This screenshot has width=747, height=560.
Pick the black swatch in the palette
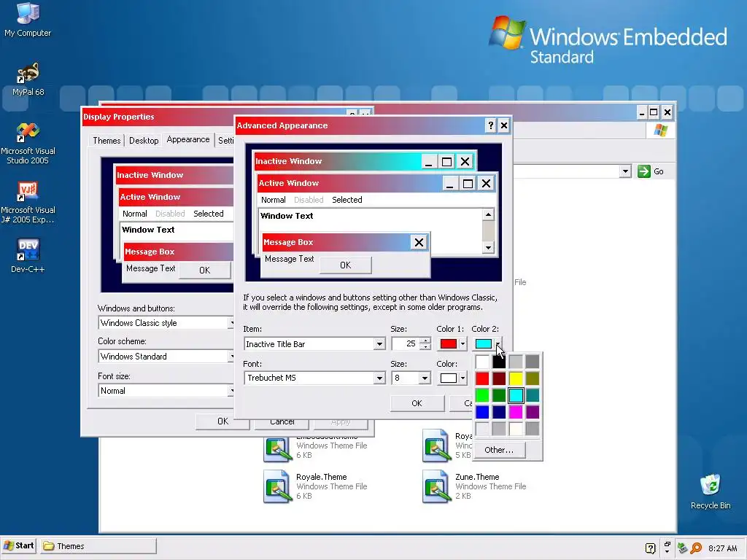click(x=499, y=362)
